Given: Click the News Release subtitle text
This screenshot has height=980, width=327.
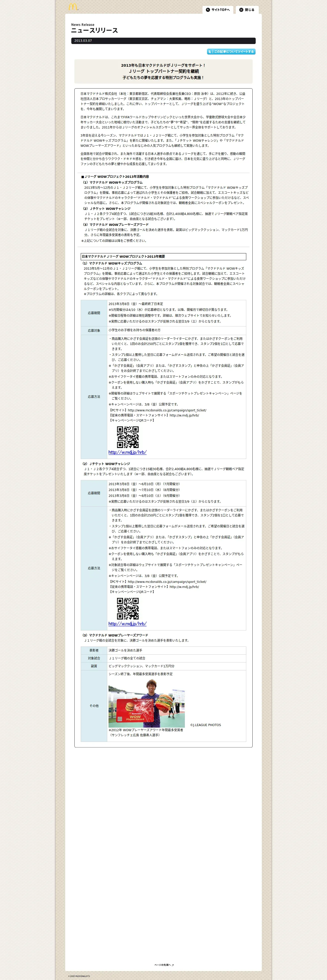Looking at the screenshot, I should pyautogui.click(x=83, y=24).
